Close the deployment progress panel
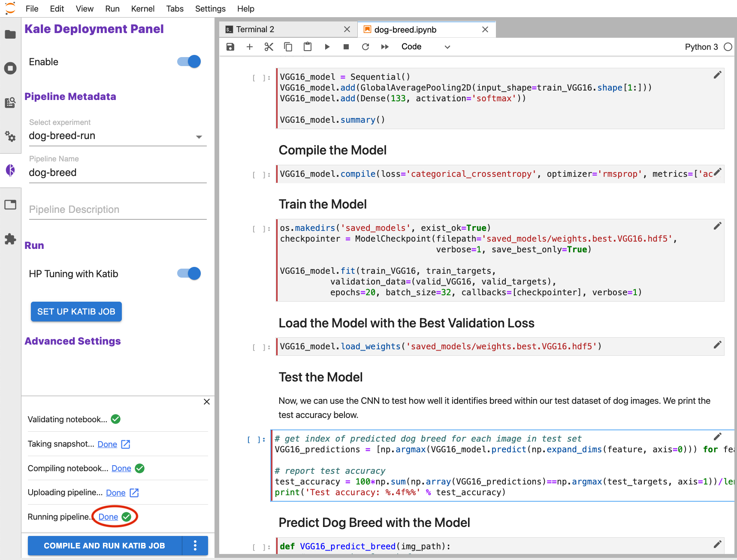 click(207, 402)
